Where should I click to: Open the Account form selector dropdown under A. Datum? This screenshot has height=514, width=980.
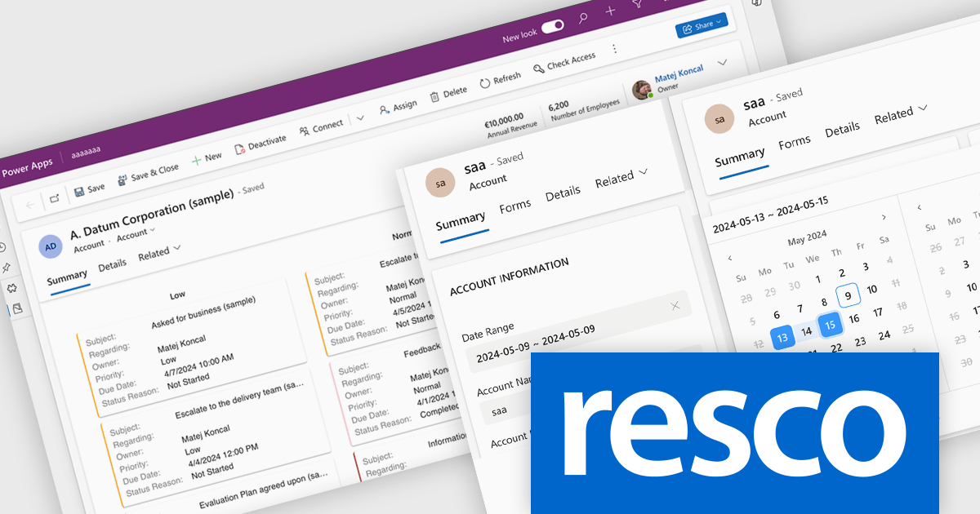click(x=135, y=234)
